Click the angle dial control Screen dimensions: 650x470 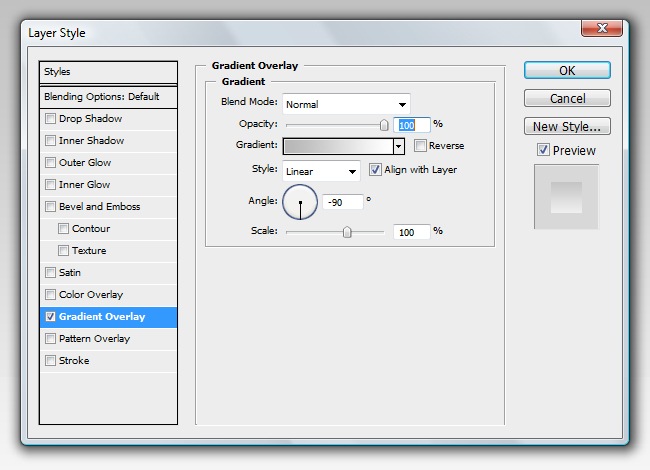300,203
